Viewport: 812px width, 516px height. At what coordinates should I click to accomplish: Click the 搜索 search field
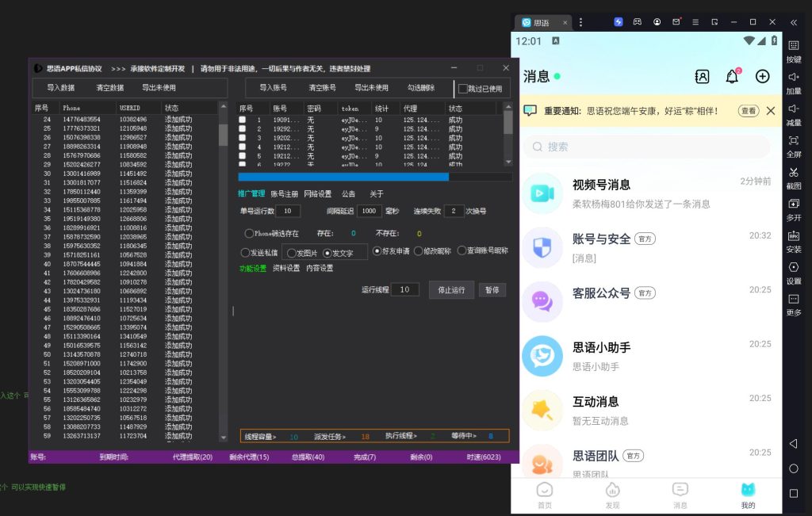(646, 147)
